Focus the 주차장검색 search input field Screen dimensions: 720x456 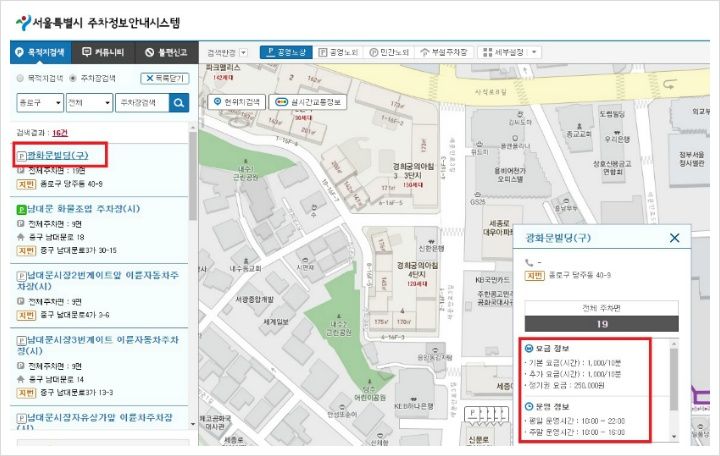[x=142, y=103]
